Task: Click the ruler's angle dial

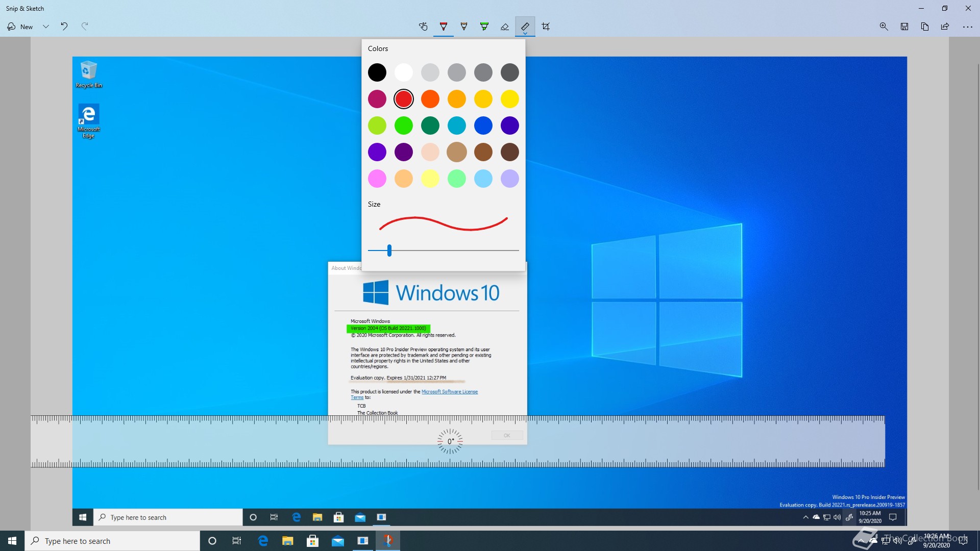Action: pos(450,441)
